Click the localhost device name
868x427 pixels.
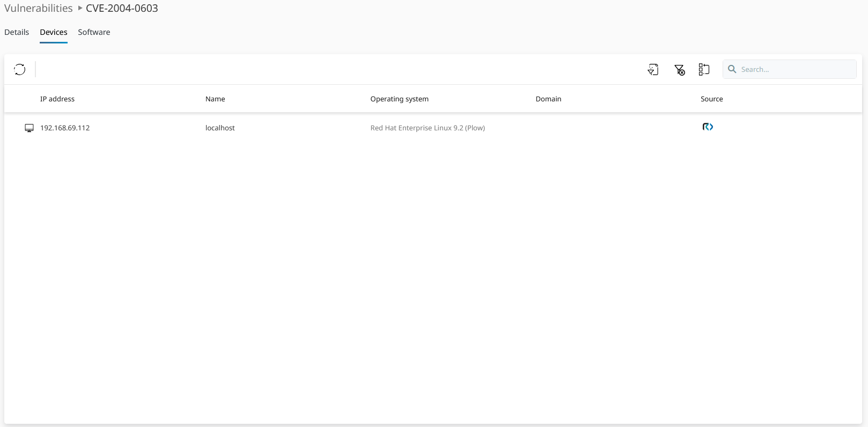pyautogui.click(x=220, y=128)
